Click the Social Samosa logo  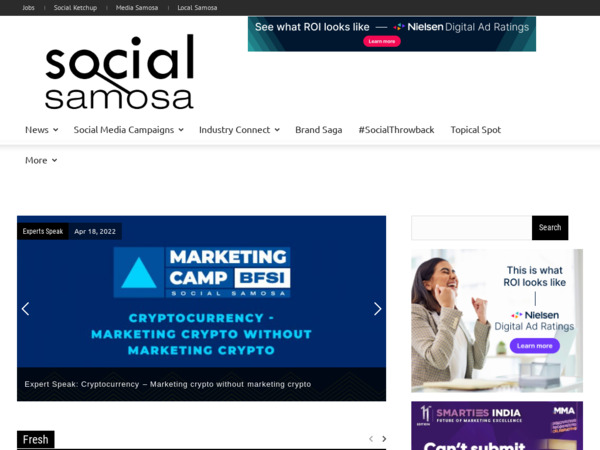119,72
